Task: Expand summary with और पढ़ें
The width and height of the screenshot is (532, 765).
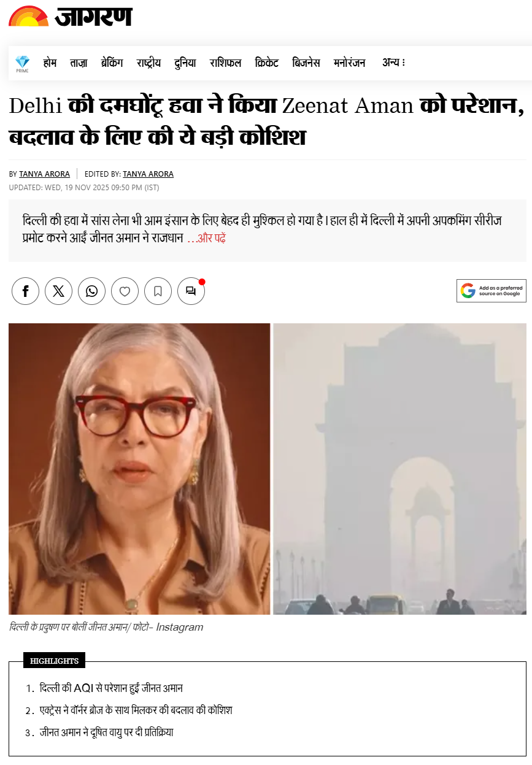Action: 206,239
